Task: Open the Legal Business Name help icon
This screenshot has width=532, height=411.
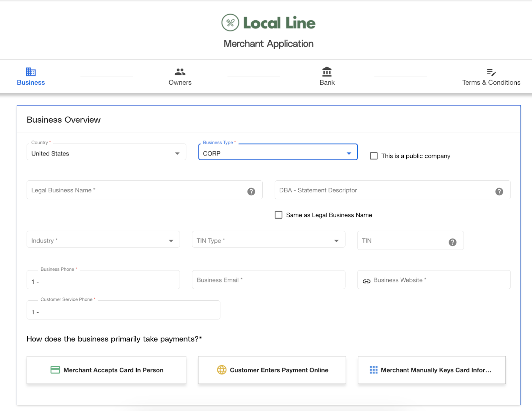Action: pos(251,191)
